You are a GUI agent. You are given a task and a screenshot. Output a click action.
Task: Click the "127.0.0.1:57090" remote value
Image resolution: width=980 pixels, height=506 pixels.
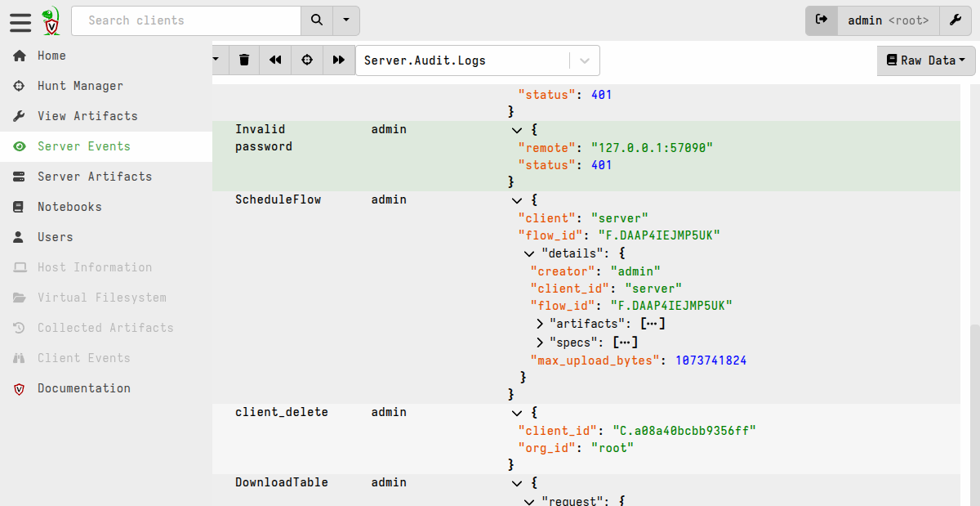(652, 147)
